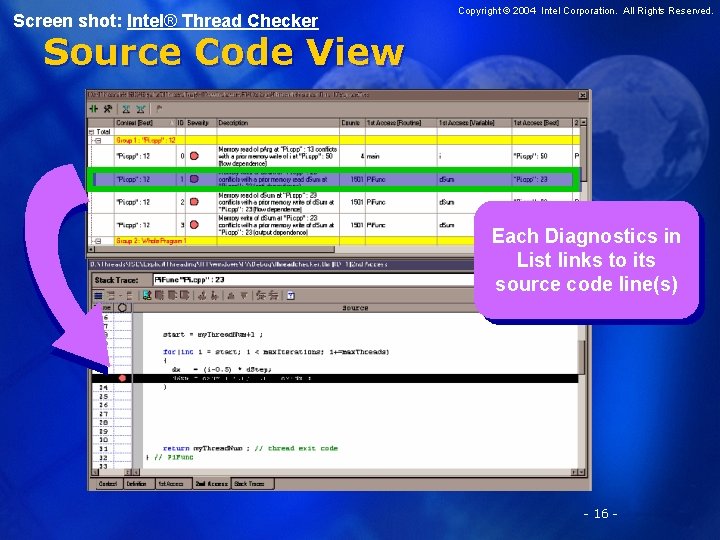This screenshot has height=540, width=720.
Task: Sort by 1st Access [Variable] column header
Action: tap(474, 123)
